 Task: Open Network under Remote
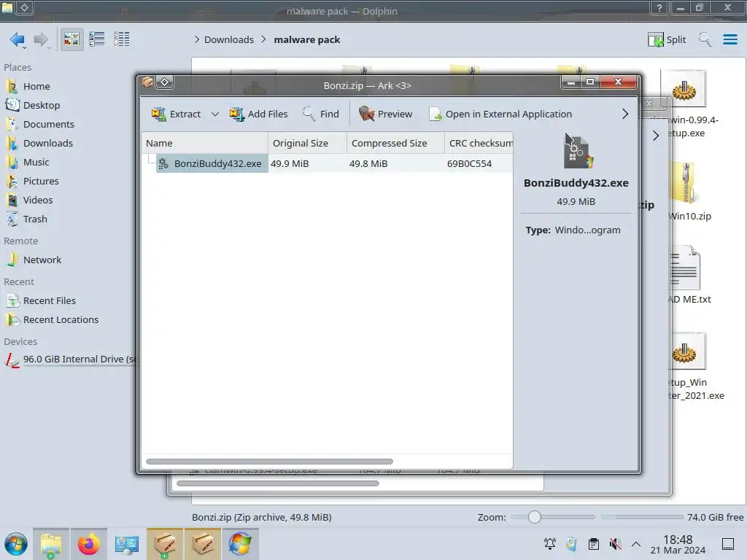(x=42, y=260)
